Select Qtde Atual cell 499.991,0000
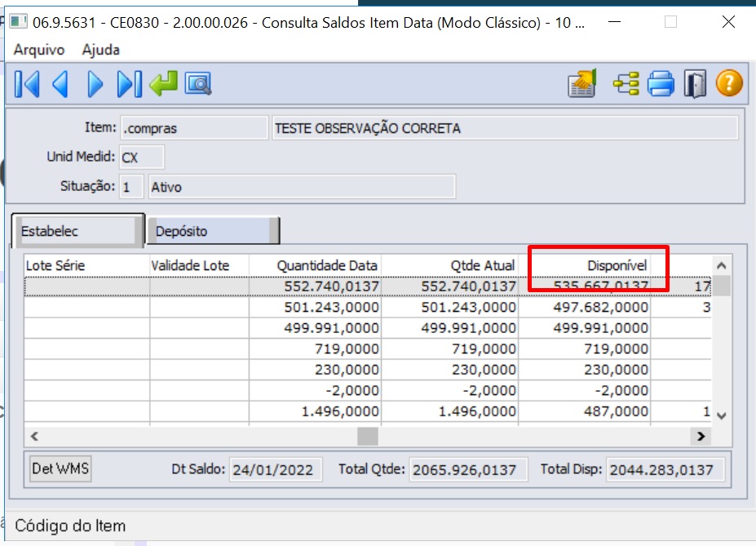756x546 pixels. coord(450,328)
